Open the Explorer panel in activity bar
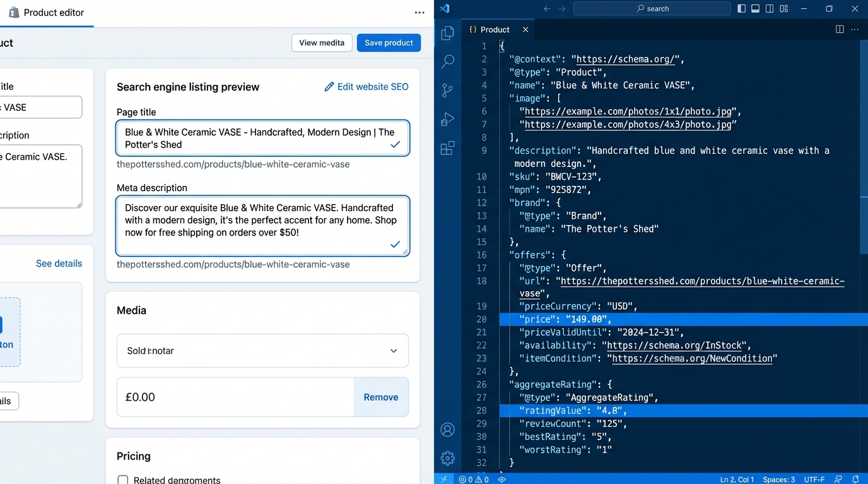This screenshot has width=868, height=484. point(447,33)
